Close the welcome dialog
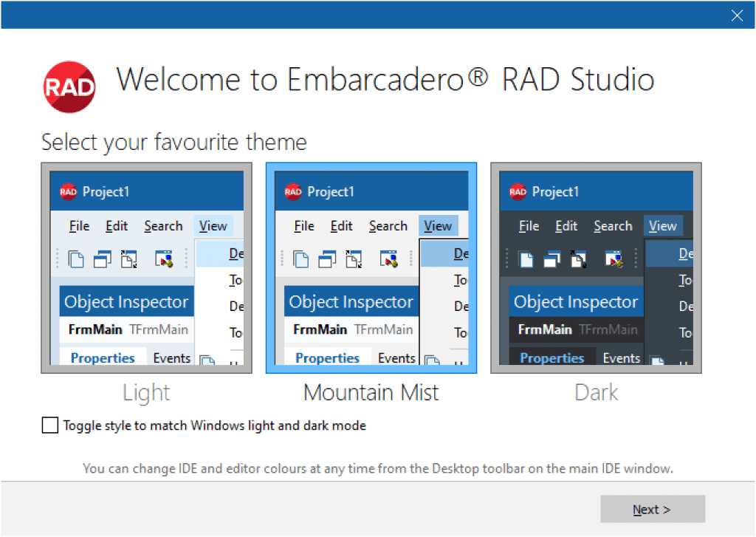The height and width of the screenshot is (537, 756). click(737, 16)
